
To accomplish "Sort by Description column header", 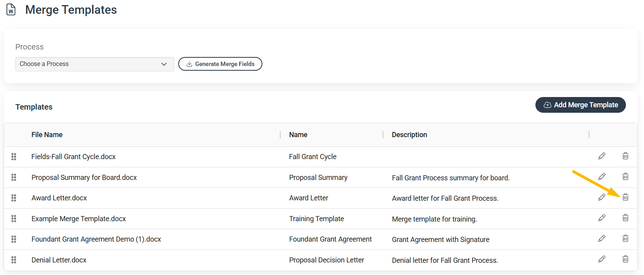I will pos(409,135).
